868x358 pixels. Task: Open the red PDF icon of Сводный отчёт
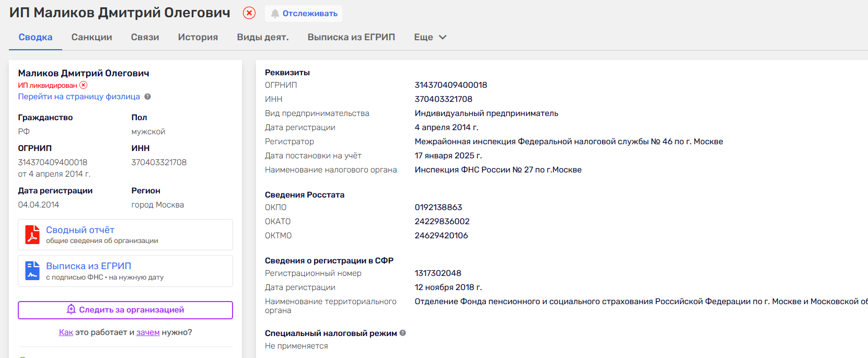tap(32, 235)
